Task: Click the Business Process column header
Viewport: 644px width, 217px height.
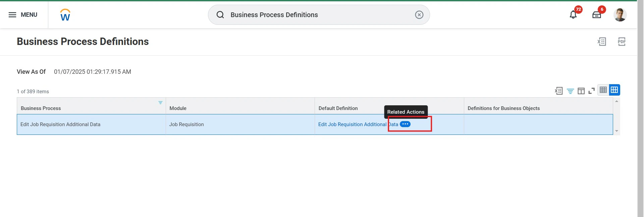Action: coord(91,106)
